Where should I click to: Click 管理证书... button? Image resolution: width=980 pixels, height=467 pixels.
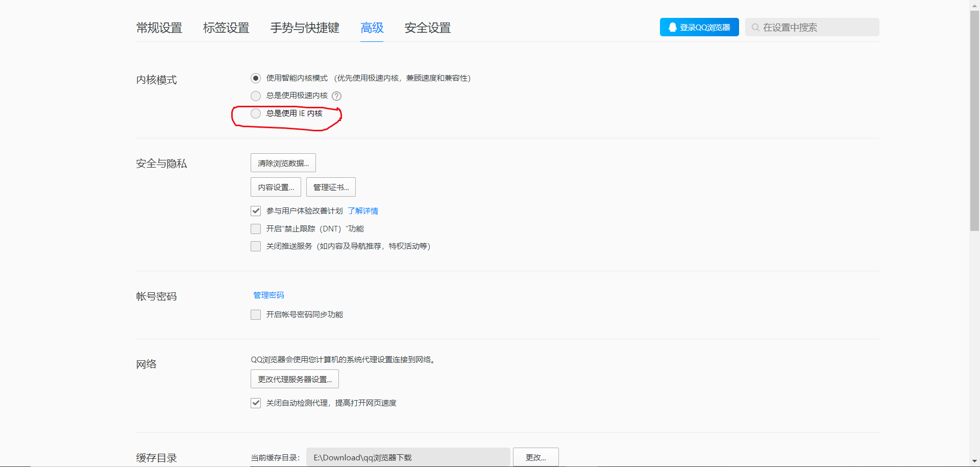click(331, 187)
